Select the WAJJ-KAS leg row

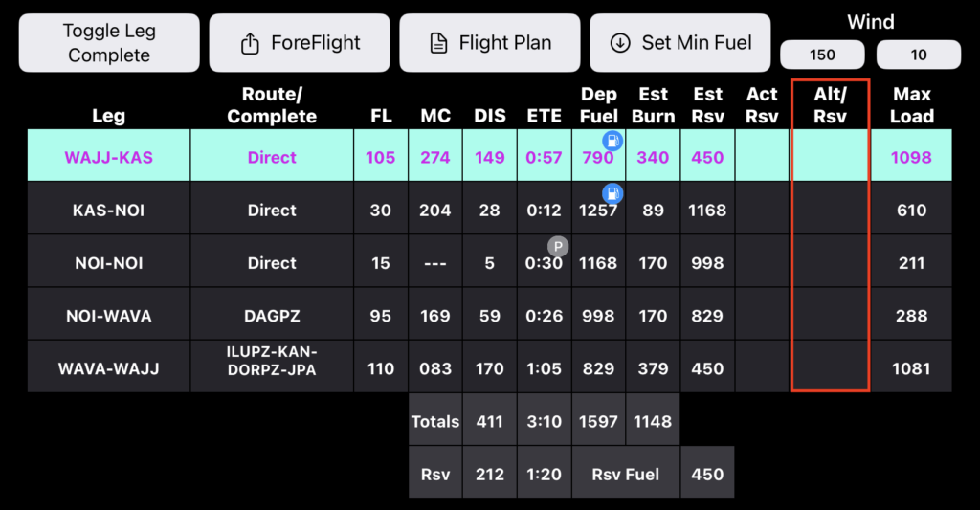pos(108,158)
